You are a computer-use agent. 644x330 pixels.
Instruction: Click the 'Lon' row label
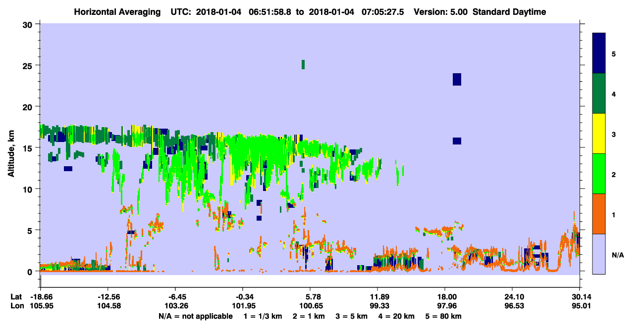point(16,306)
